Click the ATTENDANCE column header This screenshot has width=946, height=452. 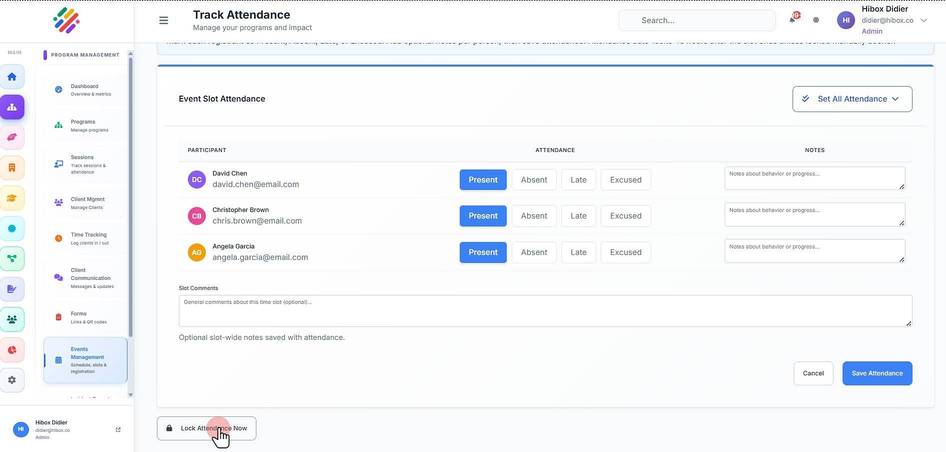(555, 150)
